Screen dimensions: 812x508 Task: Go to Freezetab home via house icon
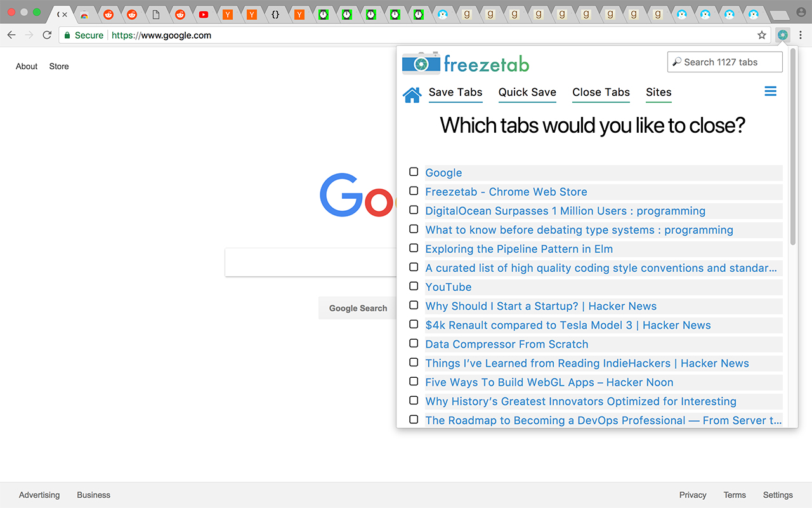[x=412, y=95]
